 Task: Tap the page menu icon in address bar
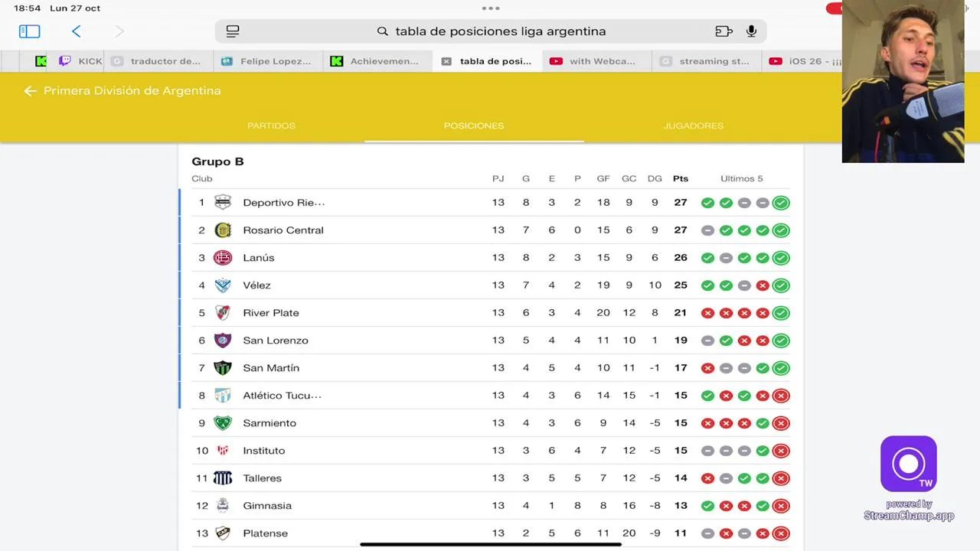pyautogui.click(x=233, y=31)
